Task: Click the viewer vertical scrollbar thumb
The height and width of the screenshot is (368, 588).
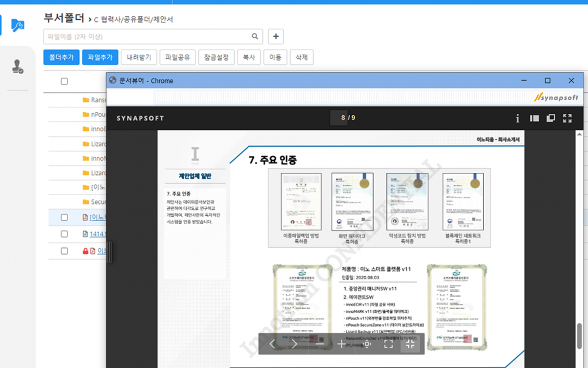Action: coord(579,336)
